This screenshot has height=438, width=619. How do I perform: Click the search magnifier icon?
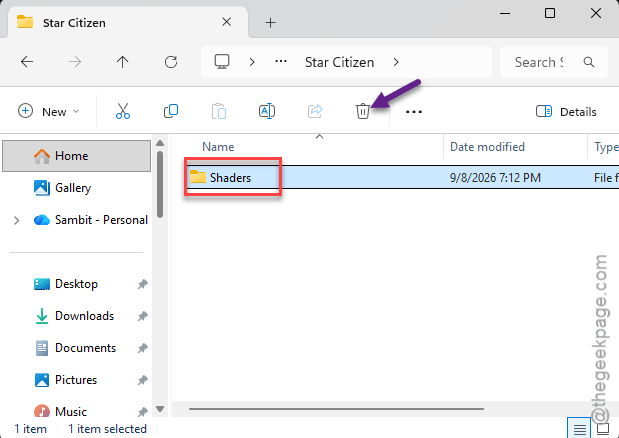click(589, 62)
